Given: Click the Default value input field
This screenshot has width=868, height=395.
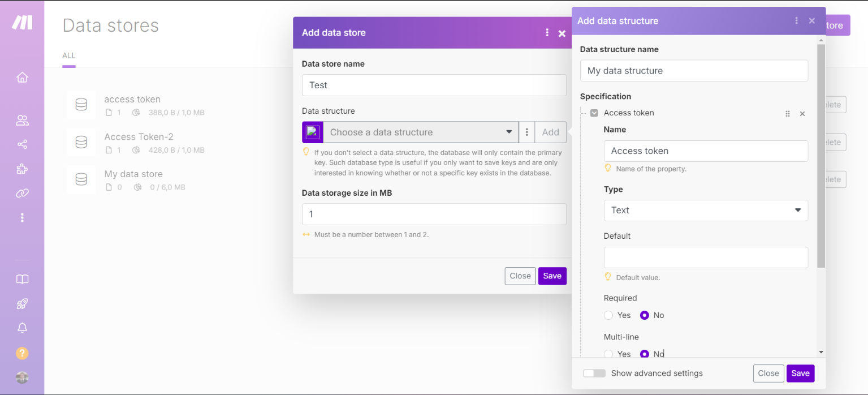Looking at the screenshot, I should (706, 257).
